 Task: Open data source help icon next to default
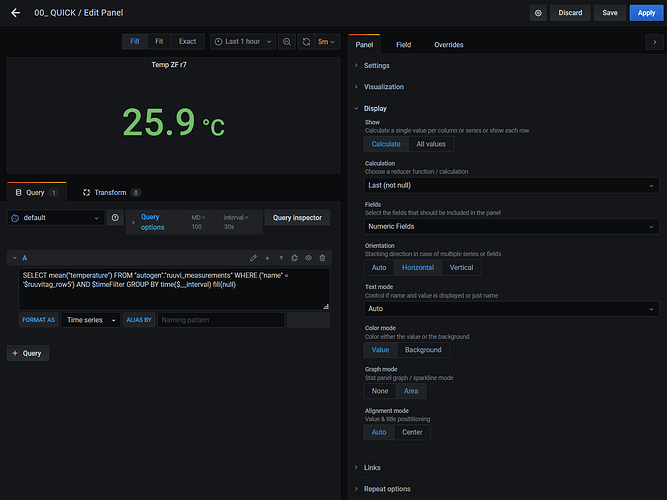115,217
